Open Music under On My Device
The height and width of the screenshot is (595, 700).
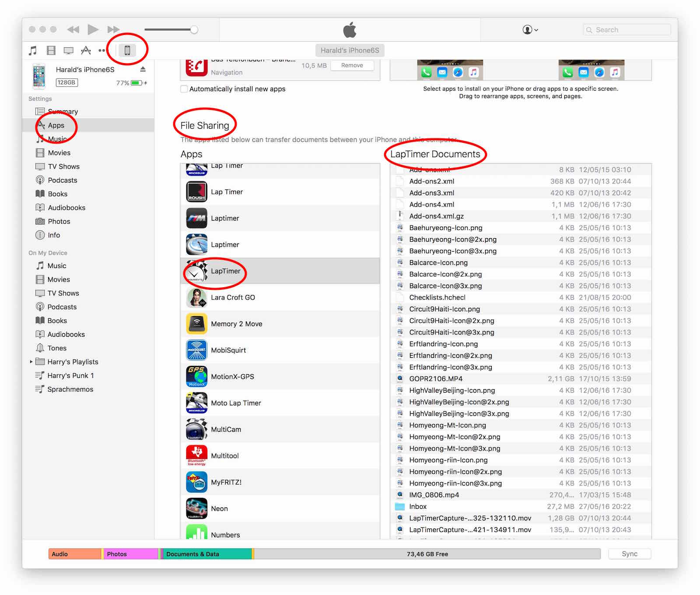(x=88, y=266)
